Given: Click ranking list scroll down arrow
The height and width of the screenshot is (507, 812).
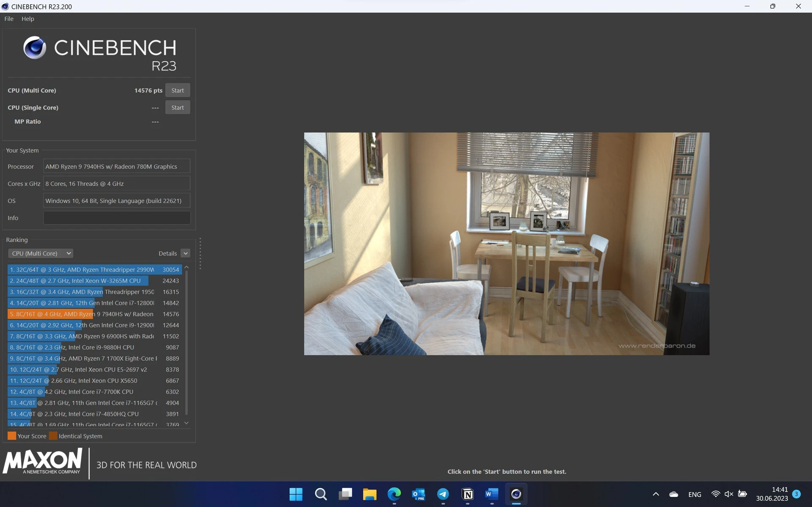Looking at the screenshot, I should tap(187, 423).
